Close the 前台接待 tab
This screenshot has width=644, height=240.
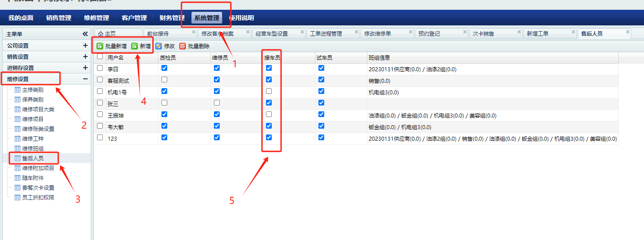(193, 32)
